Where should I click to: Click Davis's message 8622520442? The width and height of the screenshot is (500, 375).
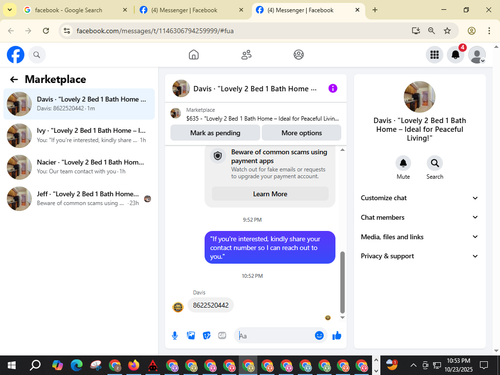(x=211, y=305)
